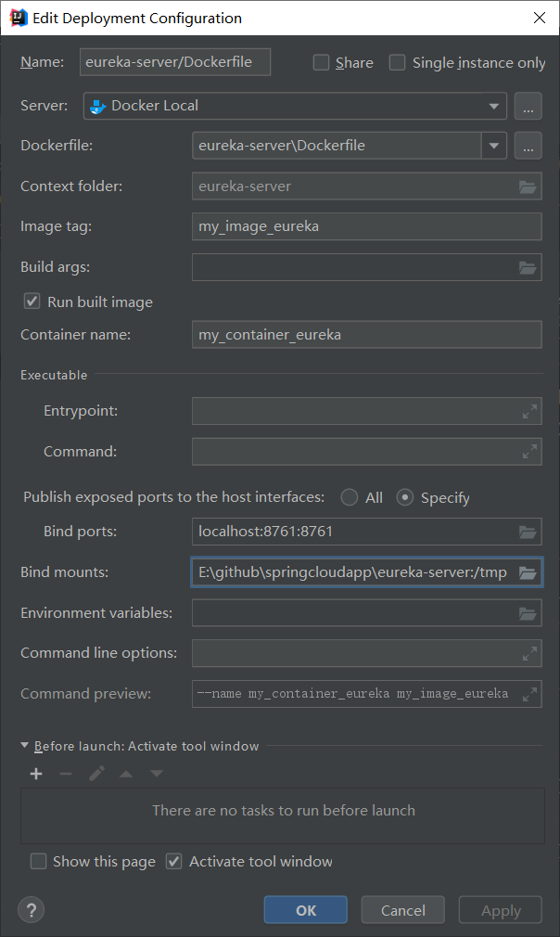Enable the Share checkbox
Viewport: 560px width, 937px height.
click(321, 63)
